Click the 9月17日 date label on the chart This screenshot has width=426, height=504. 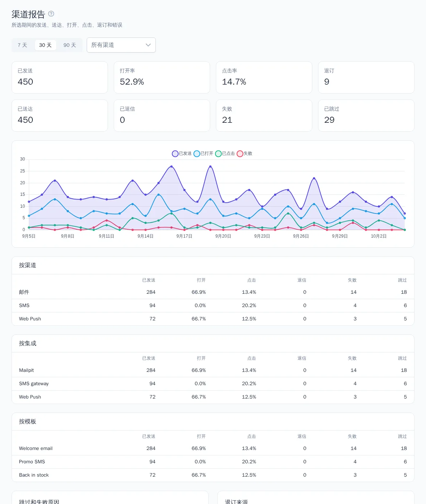[184, 236]
